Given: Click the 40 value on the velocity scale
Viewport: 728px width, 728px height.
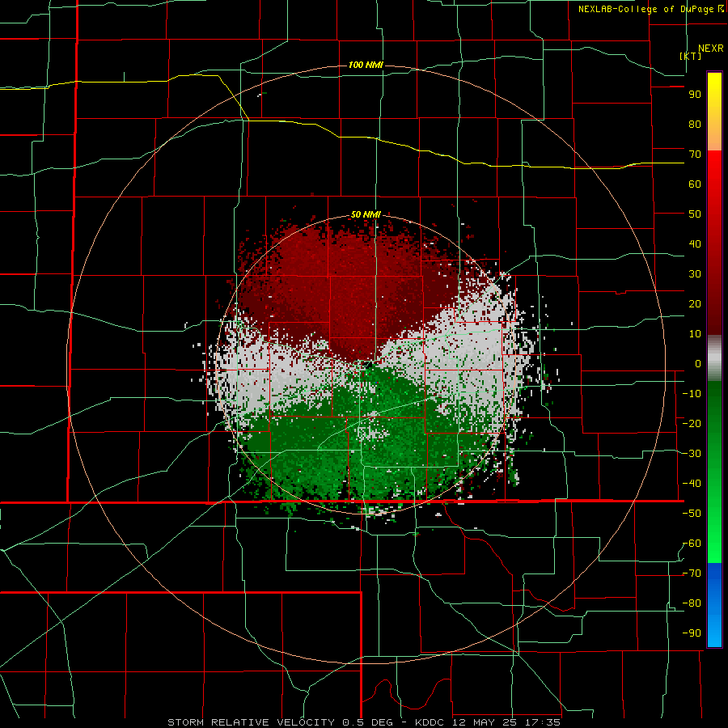Looking at the screenshot, I should (x=695, y=244).
